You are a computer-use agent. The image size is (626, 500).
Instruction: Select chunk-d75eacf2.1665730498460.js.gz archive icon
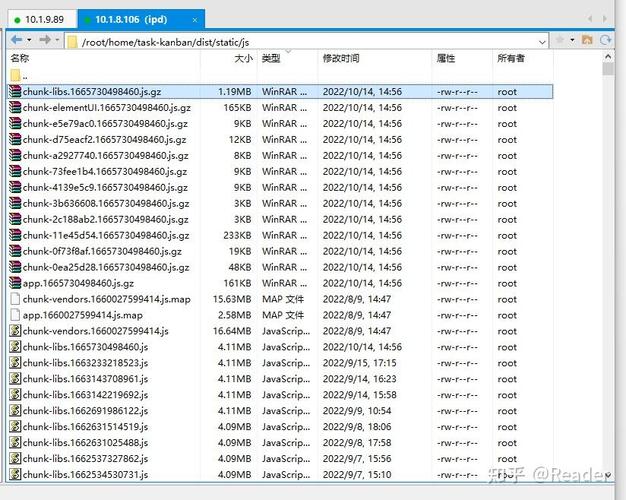[15, 139]
